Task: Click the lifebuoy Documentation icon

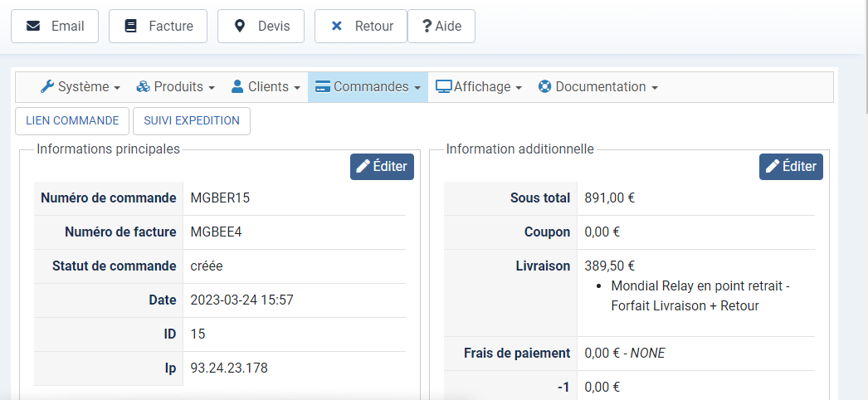Action: point(545,86)
